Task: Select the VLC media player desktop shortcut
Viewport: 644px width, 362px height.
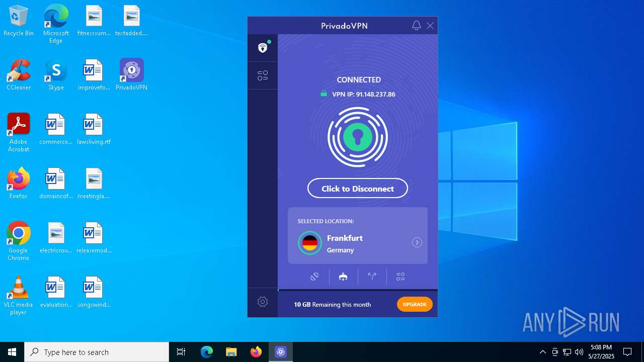Action: point(19,296)
